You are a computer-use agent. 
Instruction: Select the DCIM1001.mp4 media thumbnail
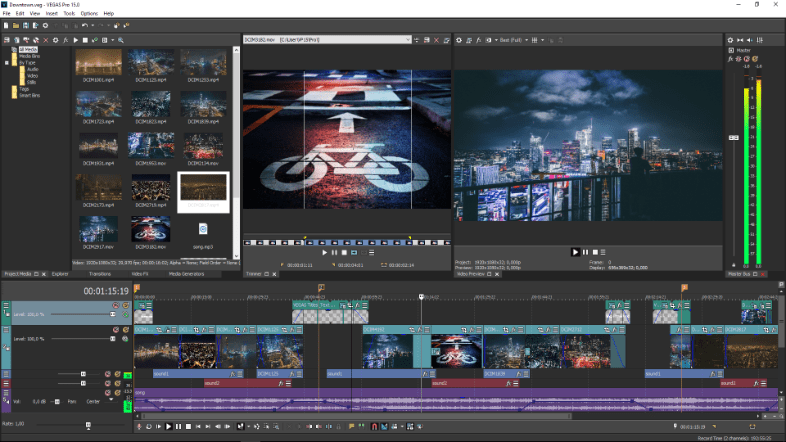point(98,62)
